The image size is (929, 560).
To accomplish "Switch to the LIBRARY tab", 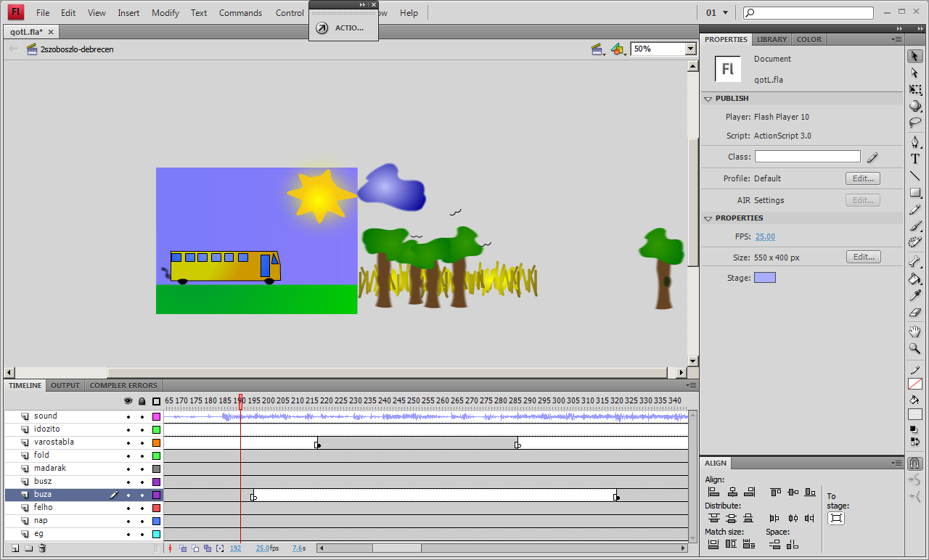I will point(771,39).
